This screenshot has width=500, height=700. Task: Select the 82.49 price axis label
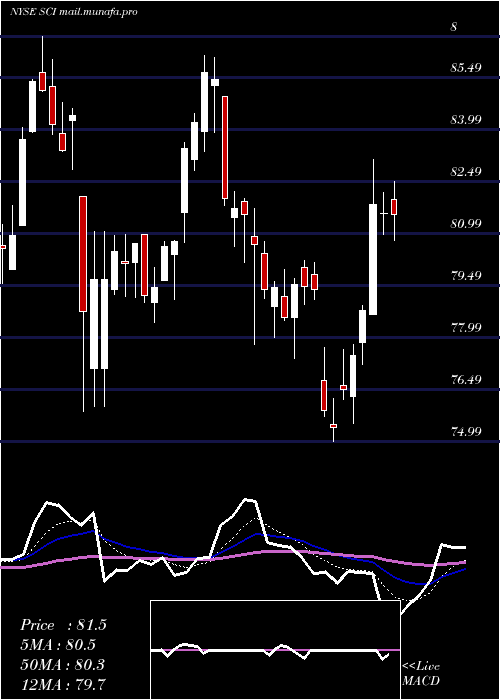point(466,171)
